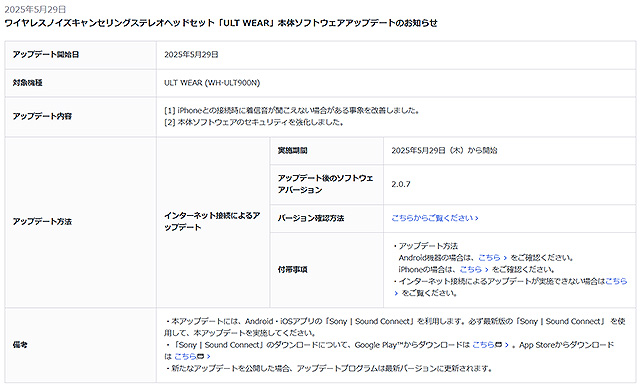Click the software version 2.0.7 cell

point(509,184)
